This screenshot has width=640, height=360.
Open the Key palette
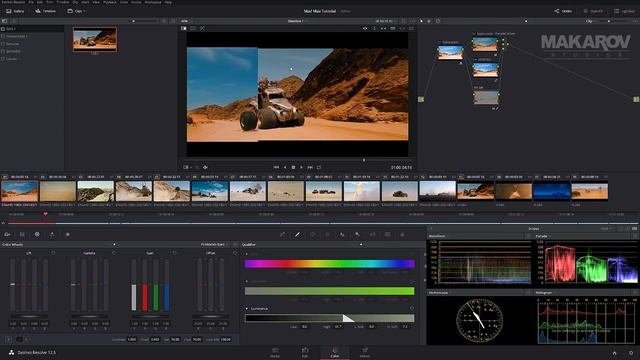[x=358, y=234]
